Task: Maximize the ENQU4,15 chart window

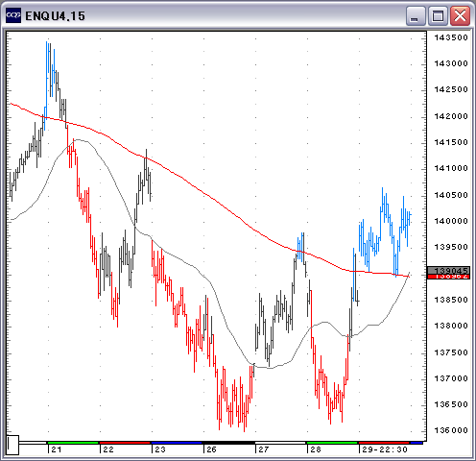Action: [438, 15]
